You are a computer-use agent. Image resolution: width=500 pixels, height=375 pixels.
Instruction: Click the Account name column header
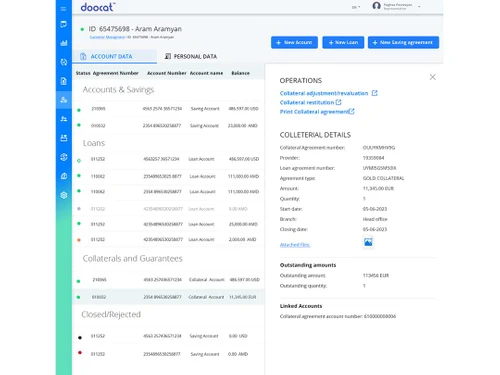206,73
